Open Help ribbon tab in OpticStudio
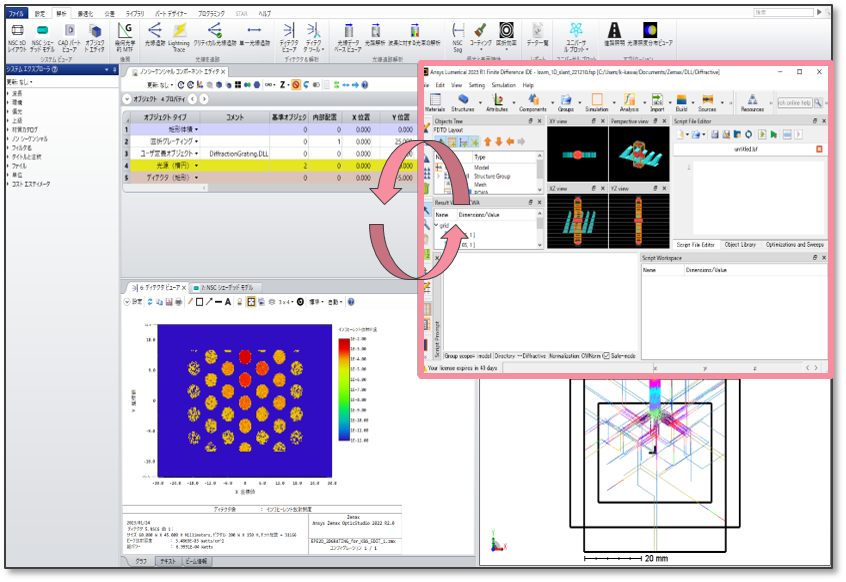Screen dimensions: 846x582 tap(264, 13)
